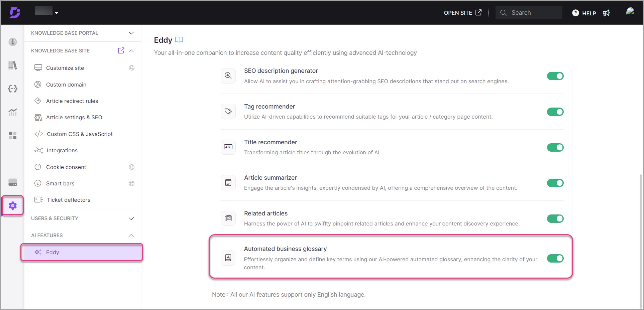Click the Tag recommender tag icon
Screen dimensions: 644x310
[x=228, y=112]
